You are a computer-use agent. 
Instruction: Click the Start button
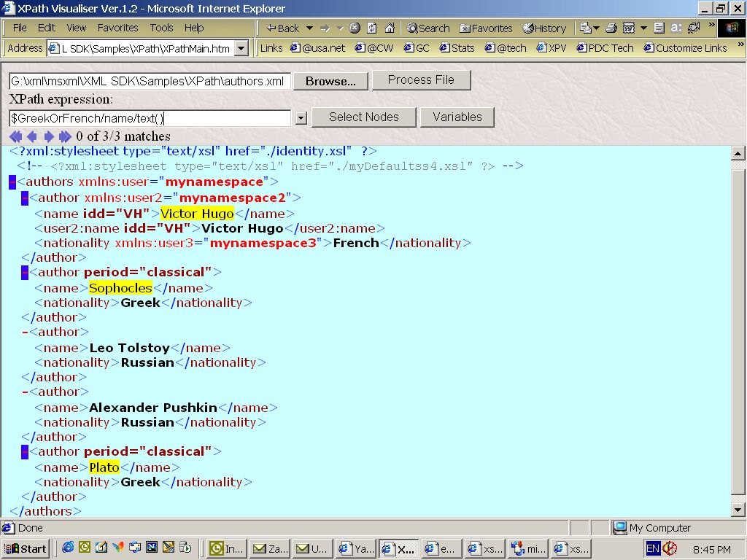[26, 548]
